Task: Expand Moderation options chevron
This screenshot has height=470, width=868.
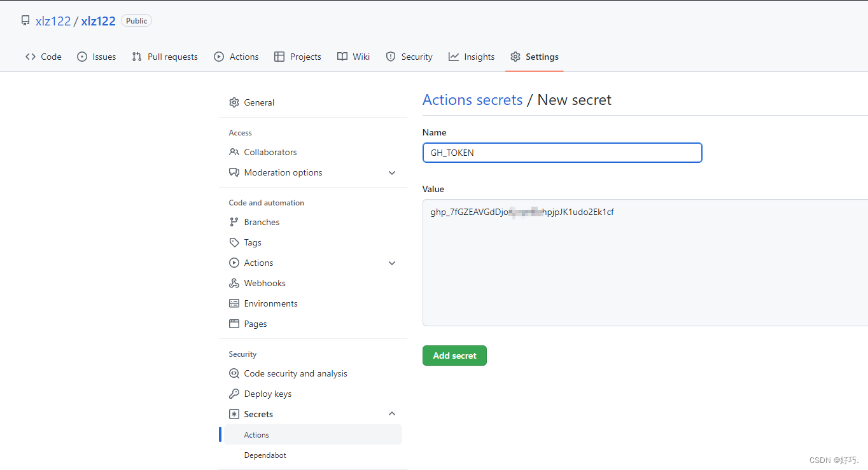Action: pos(392,172)
